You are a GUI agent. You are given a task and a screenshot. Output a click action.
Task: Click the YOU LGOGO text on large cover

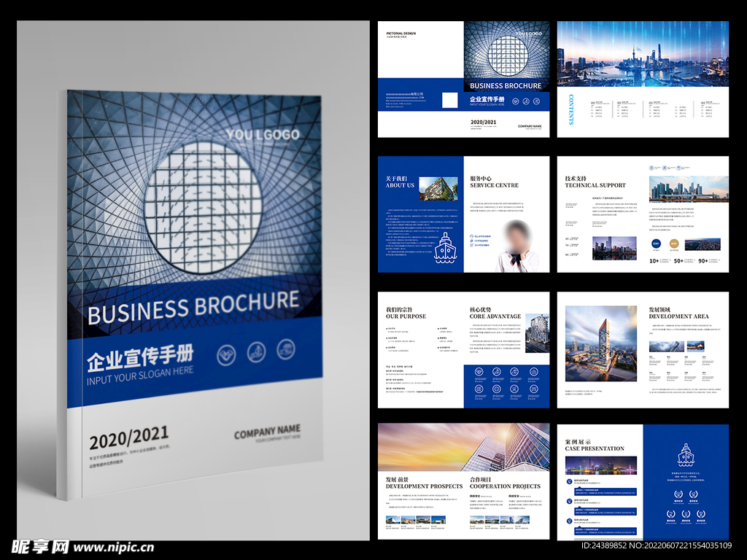(263, 135)
